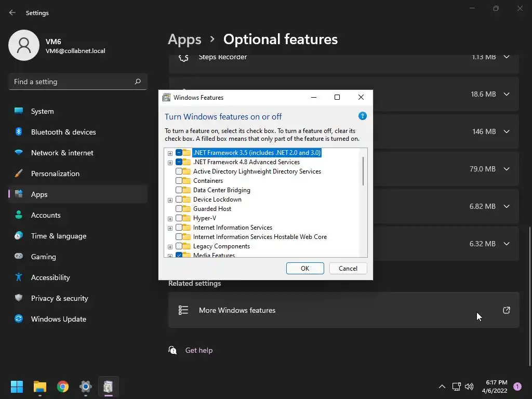Open File Explorer from the taskbar
The height and width of the screenshot is (399, 532).
[x=40, y=387]
